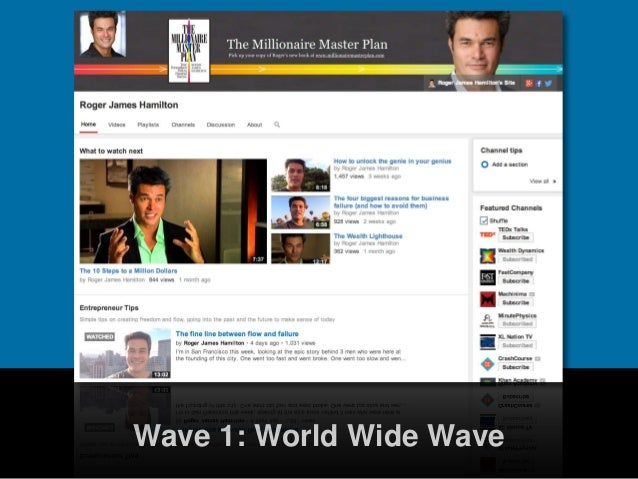Click the Wealth Dynamics channel logo

coord(487,256)
